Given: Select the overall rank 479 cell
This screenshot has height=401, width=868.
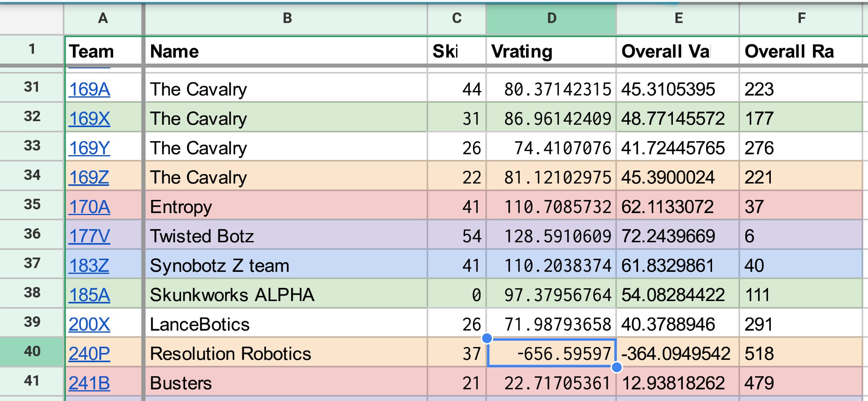Looking at the screenshot, I should tap(801, 382).
